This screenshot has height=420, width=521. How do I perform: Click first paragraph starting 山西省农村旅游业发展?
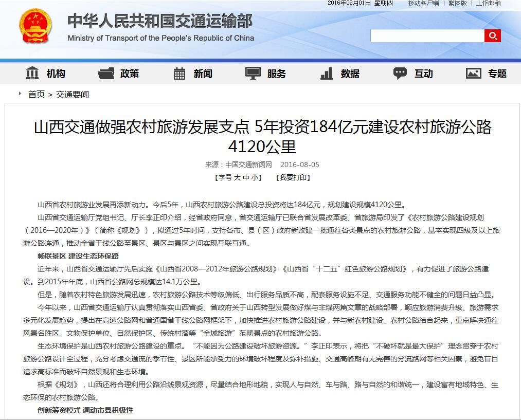click(x=222, y=205)
